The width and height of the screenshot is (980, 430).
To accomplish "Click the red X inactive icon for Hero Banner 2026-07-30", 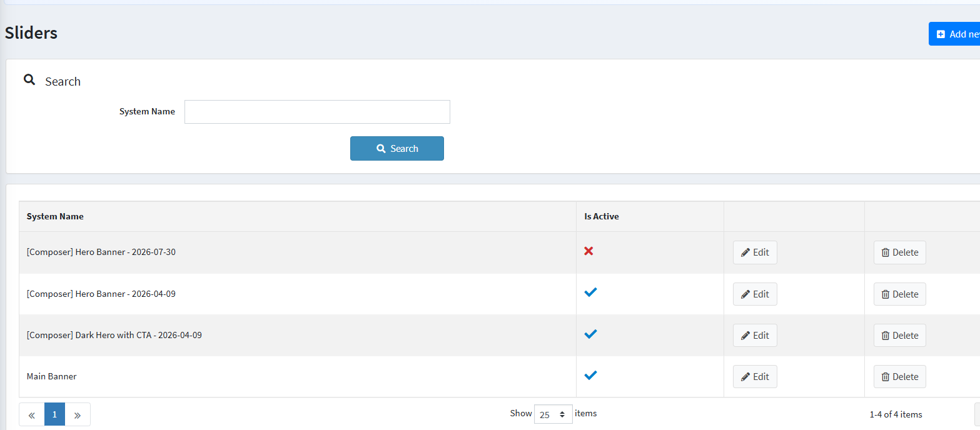I will (589, 251).
